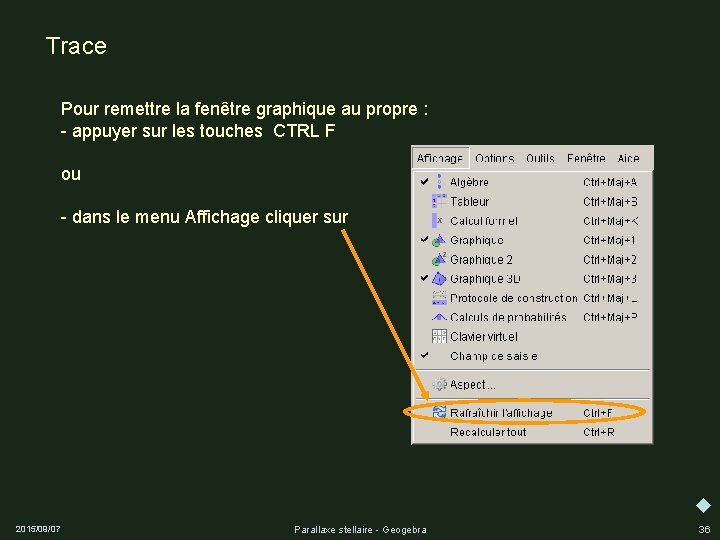Click the Aspect... label
Viewport: 720px width, 540px height.
(473, 384)
